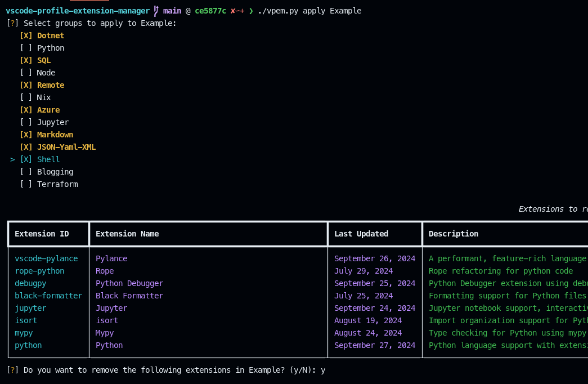Image resolution: width=588 pixels, height=384 pixels.
Task: Toggle the Python group checkbox
Action: click(x=26, y=48)
